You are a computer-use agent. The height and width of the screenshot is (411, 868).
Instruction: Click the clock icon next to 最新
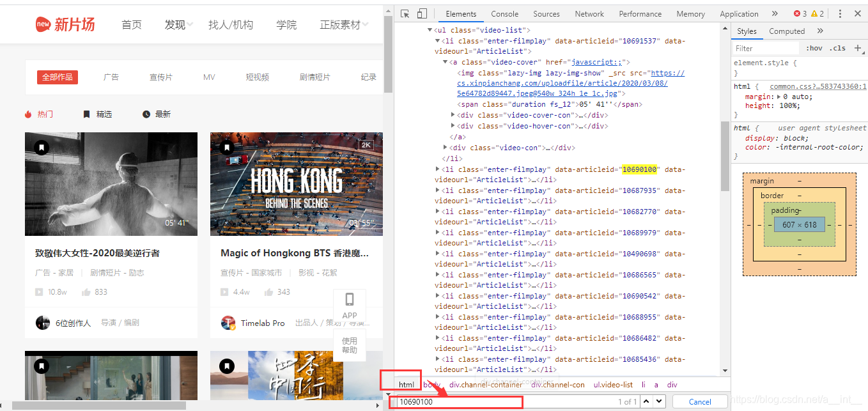pos(146,114)
